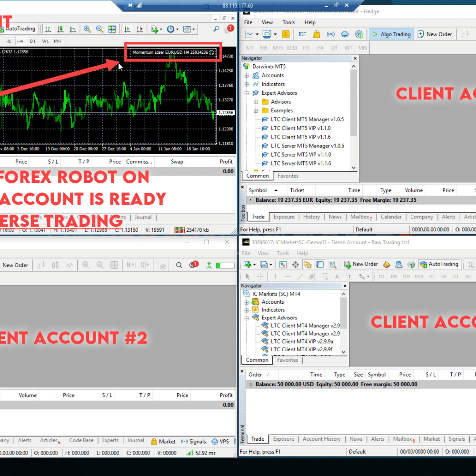This screenshot has height=476, width=476.
Task: Expand Examples folder in MT5 Navigator
Action: click(256, 111)
